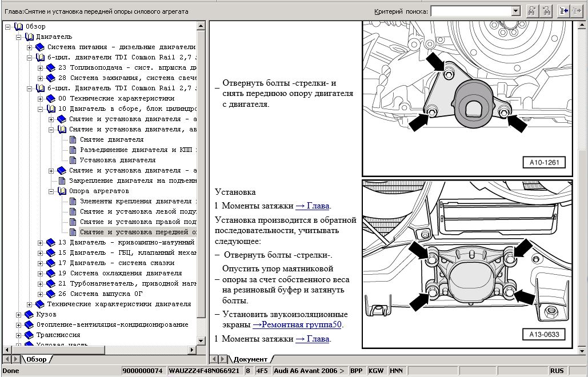The height and width of the screenshot is (377, 588).
Task: Collapse 6-цил. двигатели TDI Common Rail node
Action: pos(29,58)
